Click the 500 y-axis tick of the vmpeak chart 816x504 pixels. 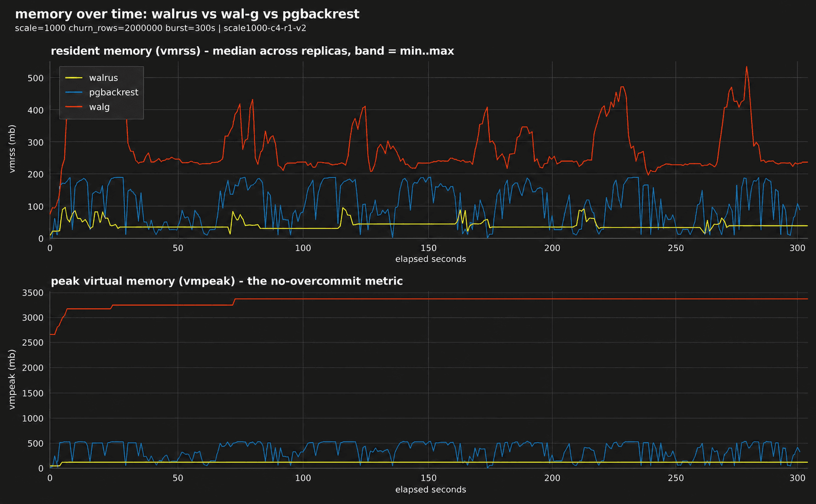pos(36,444)
